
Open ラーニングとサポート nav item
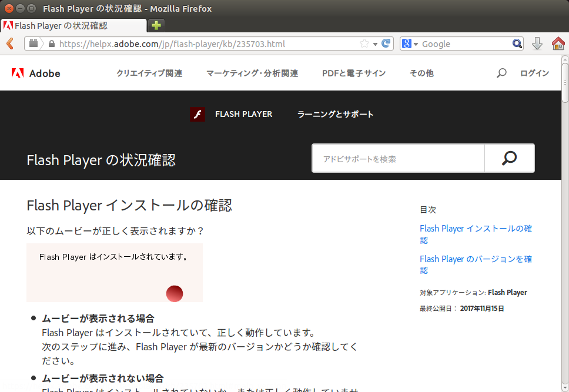pyautogui.click(x=335, y=115)
